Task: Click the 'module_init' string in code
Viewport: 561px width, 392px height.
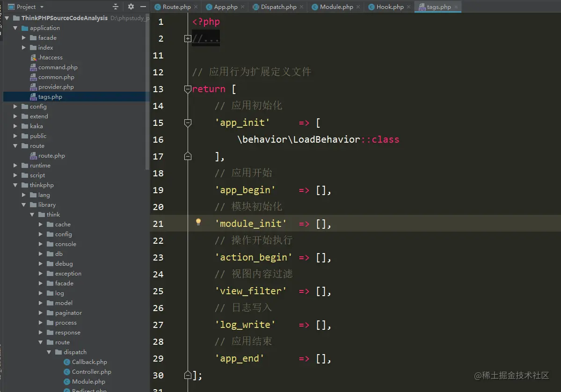Action: coord(250,224)
